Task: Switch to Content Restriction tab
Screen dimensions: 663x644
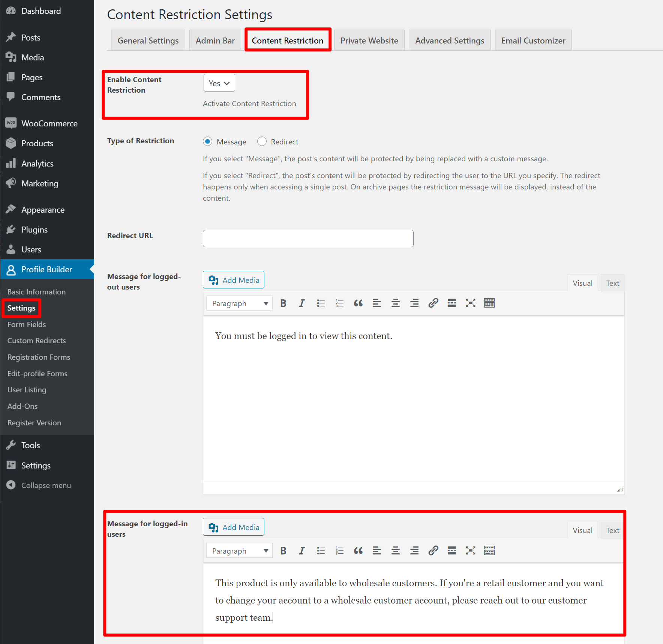Action: click(x=288, y=41)
